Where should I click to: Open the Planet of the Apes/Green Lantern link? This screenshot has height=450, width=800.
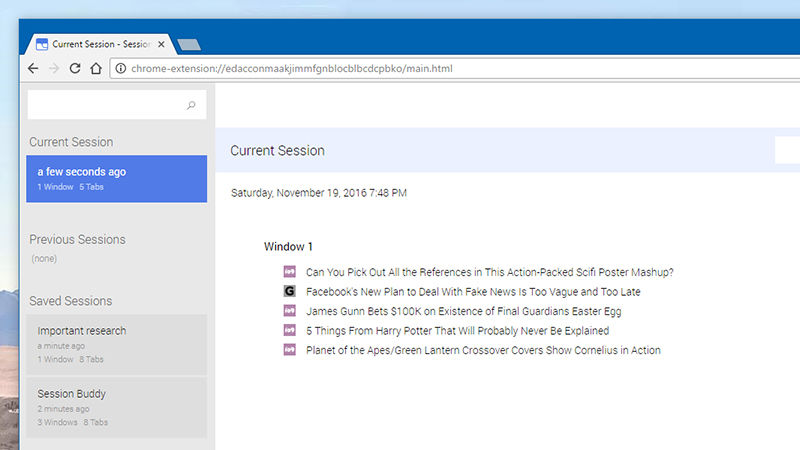[483, 350]
